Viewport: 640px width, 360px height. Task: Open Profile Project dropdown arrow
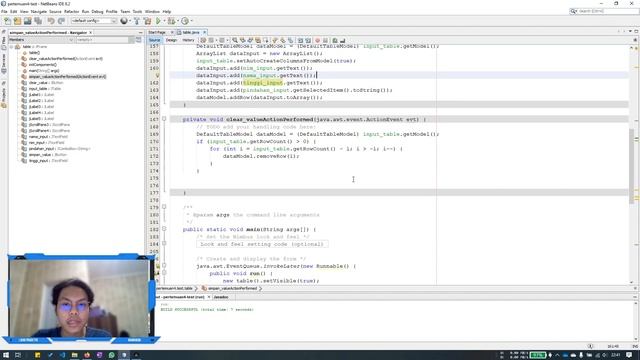pos(191,21)
